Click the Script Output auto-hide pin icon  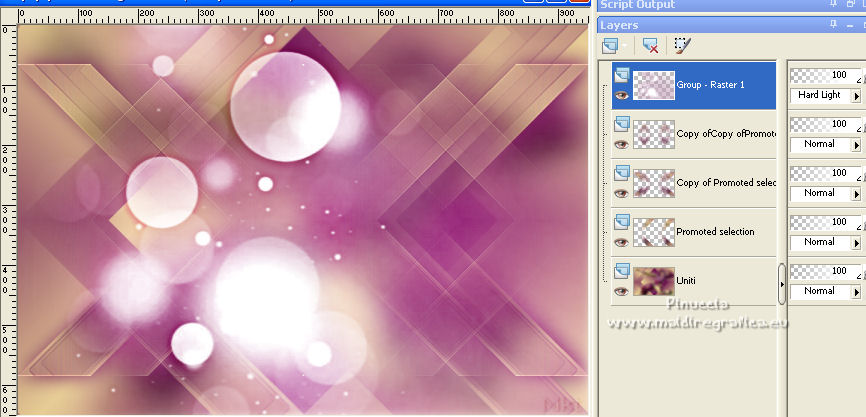pos(833,4)
